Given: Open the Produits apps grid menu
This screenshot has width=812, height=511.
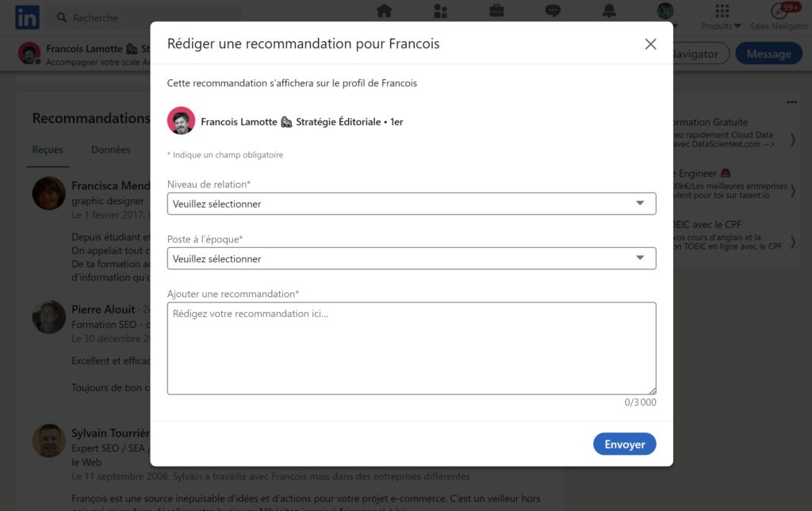Looking at the screenshot, I should (x=722, y=16).
